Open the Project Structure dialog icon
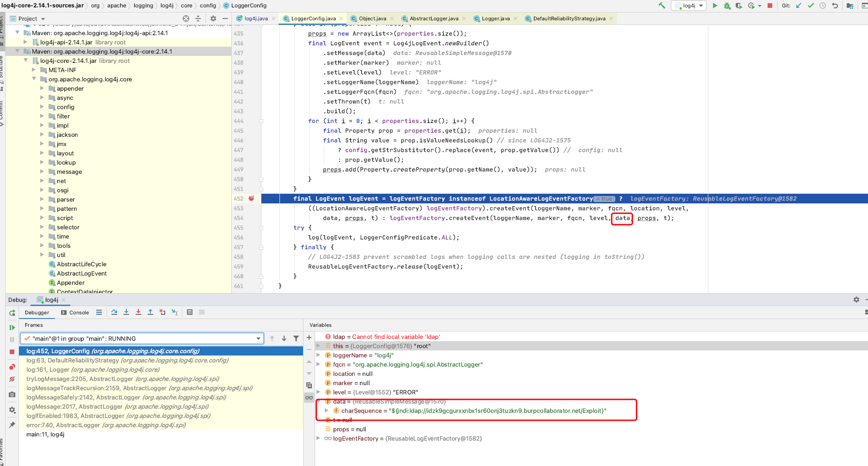This screenshot has height=466, width=868. click(849, 6)
